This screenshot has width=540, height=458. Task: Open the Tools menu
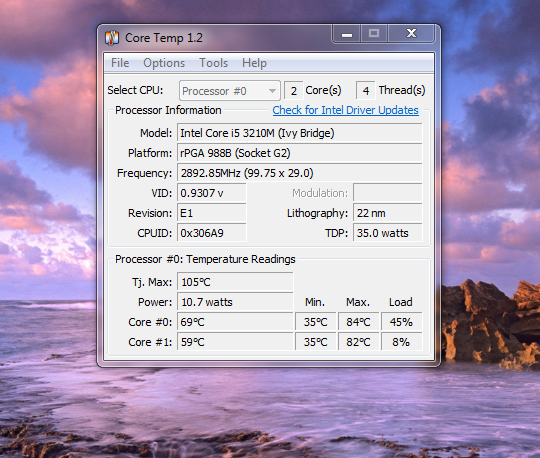pyautogui.click(x=214, y=63)
